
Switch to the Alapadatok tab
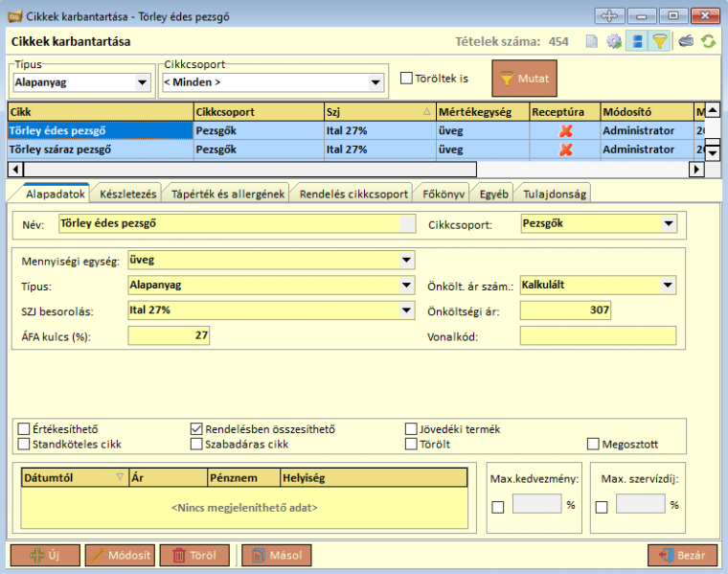click(x=56, y=195)
